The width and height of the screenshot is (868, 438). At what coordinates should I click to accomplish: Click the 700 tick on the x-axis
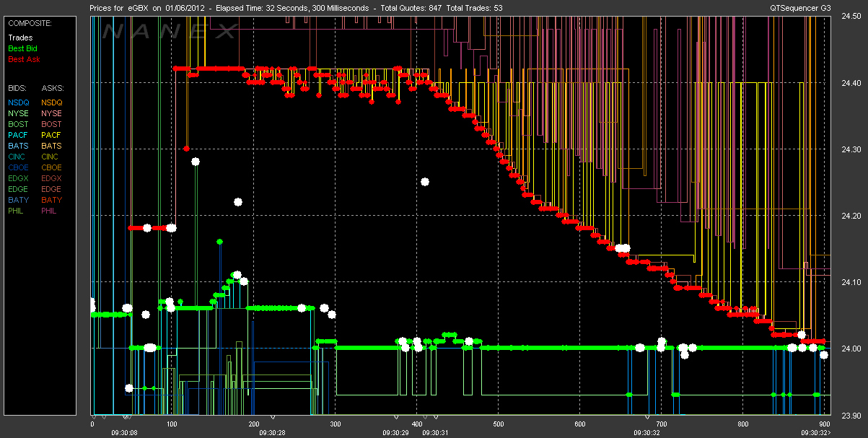pyautogui.click(x=661, y=424)
